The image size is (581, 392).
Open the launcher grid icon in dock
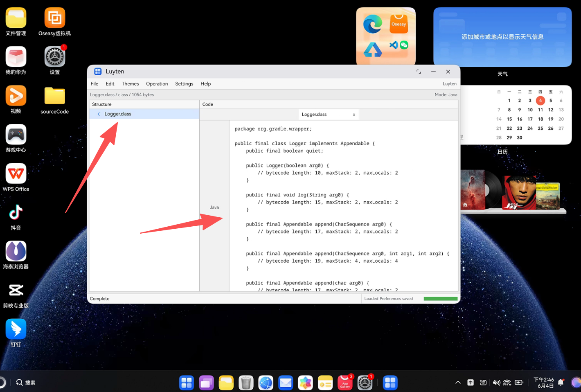tap(187, 383)
